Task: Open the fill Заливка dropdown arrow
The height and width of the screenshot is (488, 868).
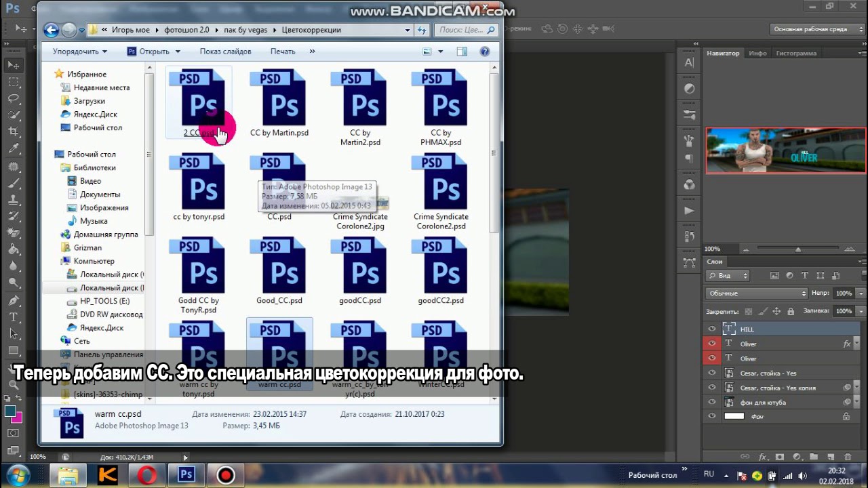Action: pos(861,311)
